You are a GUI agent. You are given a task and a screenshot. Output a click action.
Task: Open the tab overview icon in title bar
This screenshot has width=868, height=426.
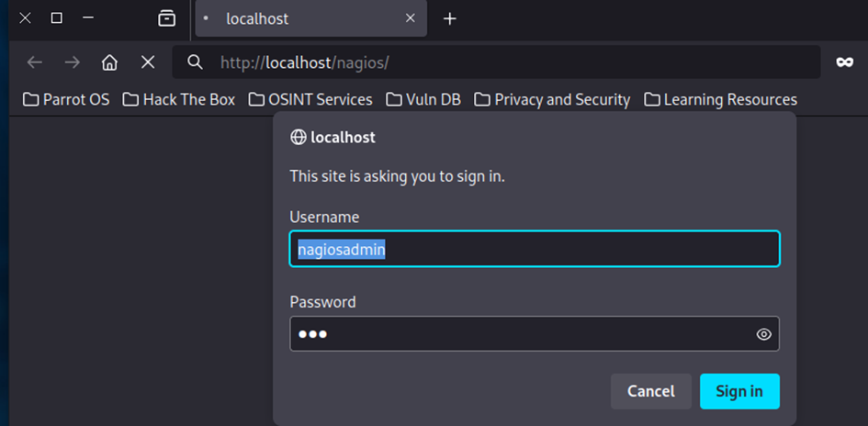(166, 18)
